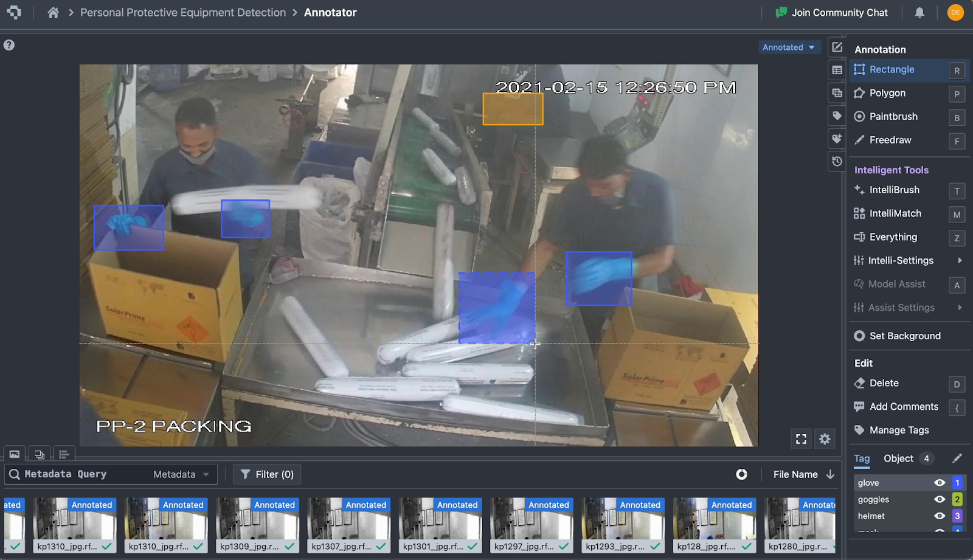Screen dimensions: 973x560
Task: Select the IntelliBrush intelligent tool
Action: [x=895, y=190]
